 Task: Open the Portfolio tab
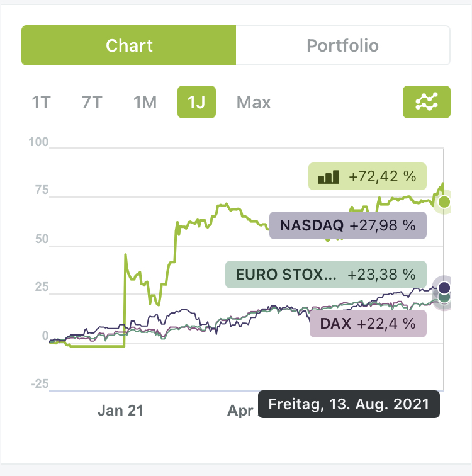click(342, 45)
